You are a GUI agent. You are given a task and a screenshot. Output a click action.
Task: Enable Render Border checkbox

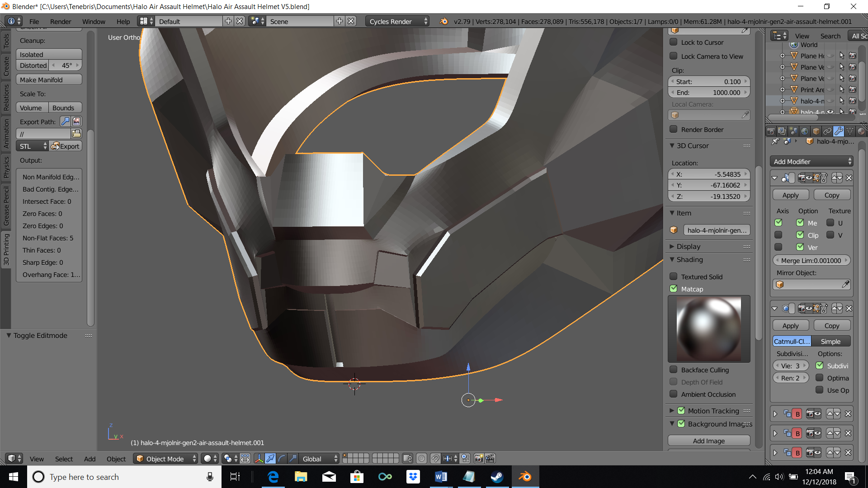pyautogui.click(x=673, y=129)
